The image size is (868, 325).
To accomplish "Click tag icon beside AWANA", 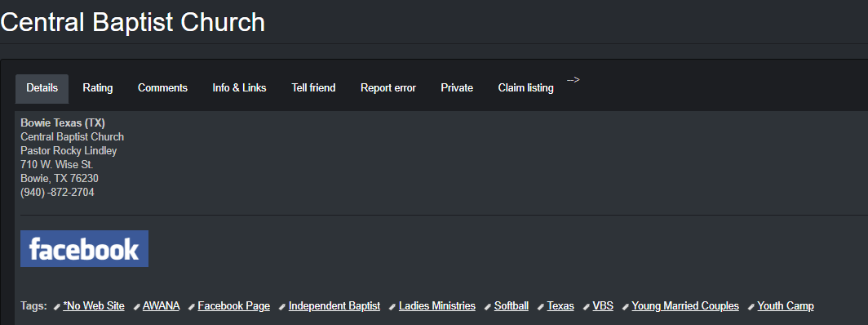I will (x=137, y=307).
